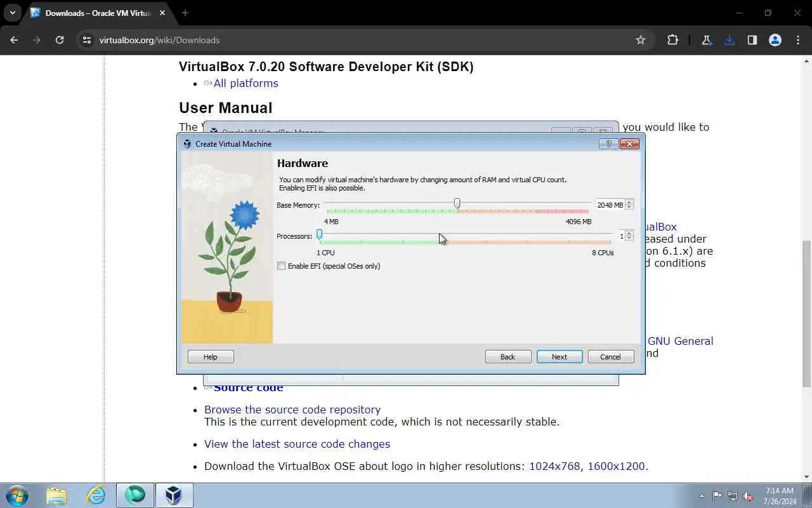The height and width of the screenshot is (508, 812).
Task: Open the Chrome Labs flask icon
Action: [x=706, y=40]
